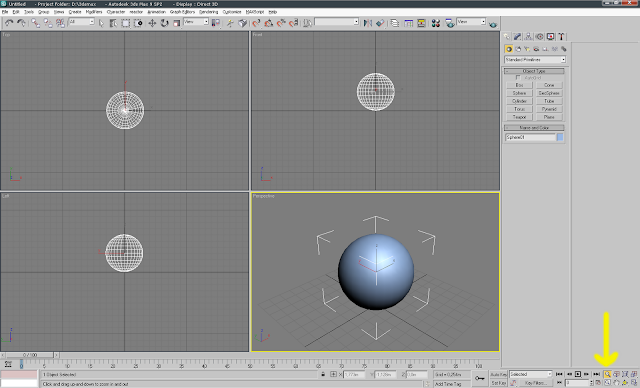The image size is (640, 388).
Task: Switch to the Modify panel tab
Action: click(518, 37)
